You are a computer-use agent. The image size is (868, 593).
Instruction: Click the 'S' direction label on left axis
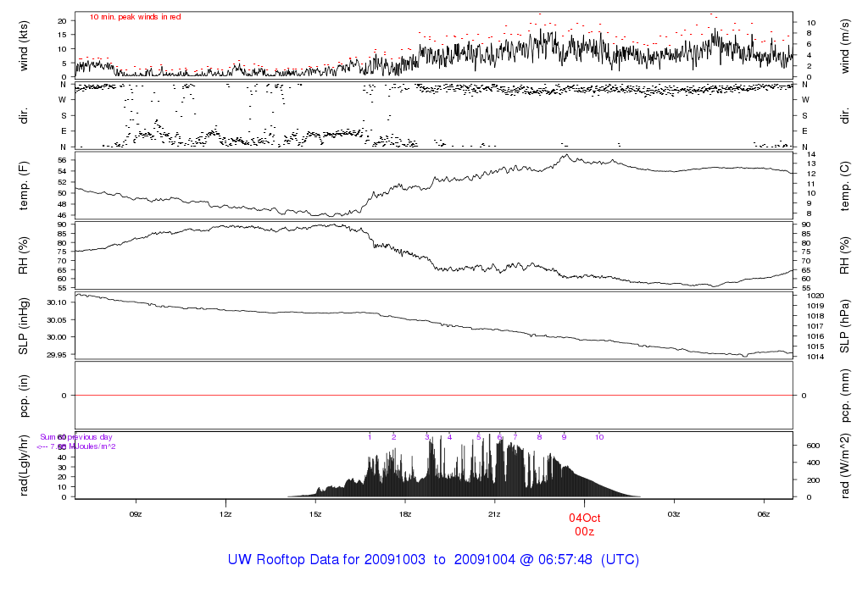click(x=64, y=115)
